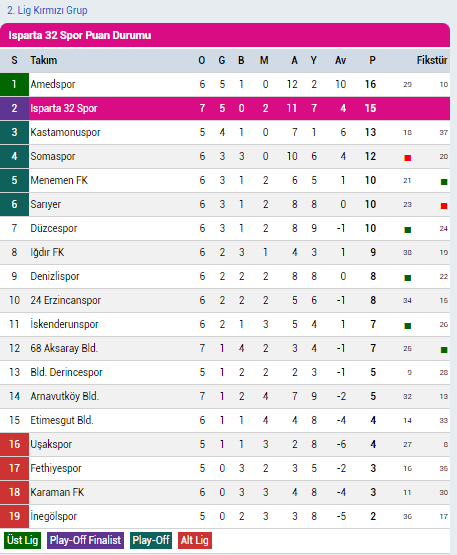The width and height of the screenshot is (457, 555).
Task: Click the Üst Lig green legend badge
Action: tap(22, 540)
